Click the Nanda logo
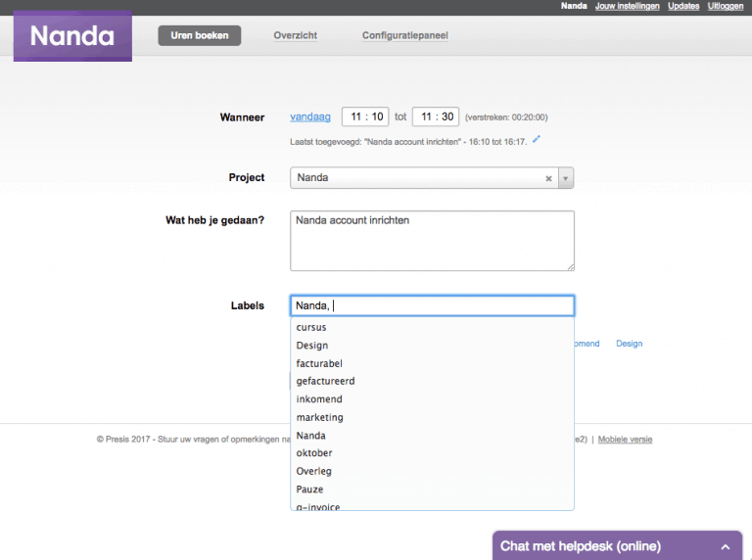The width and height of the screenshot is (752, 560). (x=72, y=36)
